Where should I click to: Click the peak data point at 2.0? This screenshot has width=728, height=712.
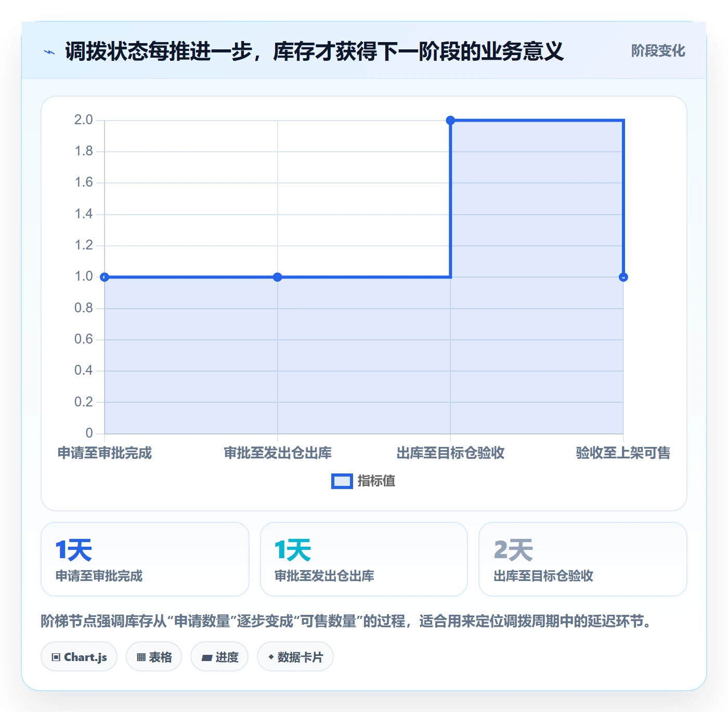pos(450,121)
